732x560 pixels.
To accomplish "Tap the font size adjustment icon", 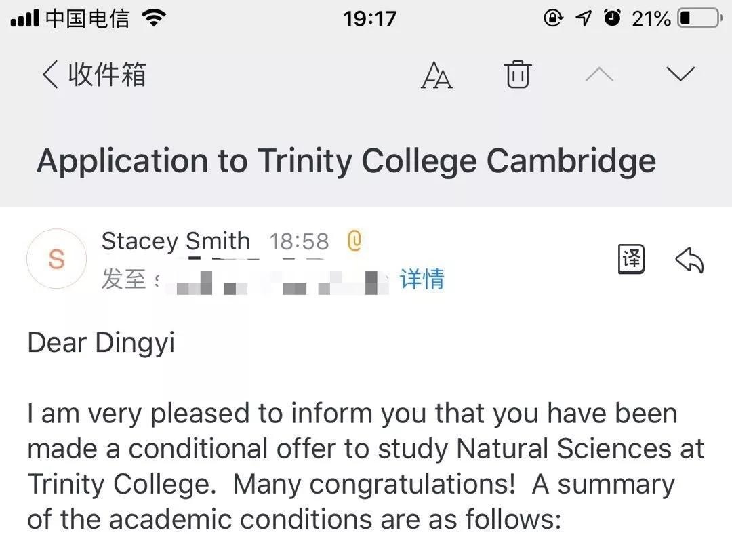I will (x=436, y=75).
